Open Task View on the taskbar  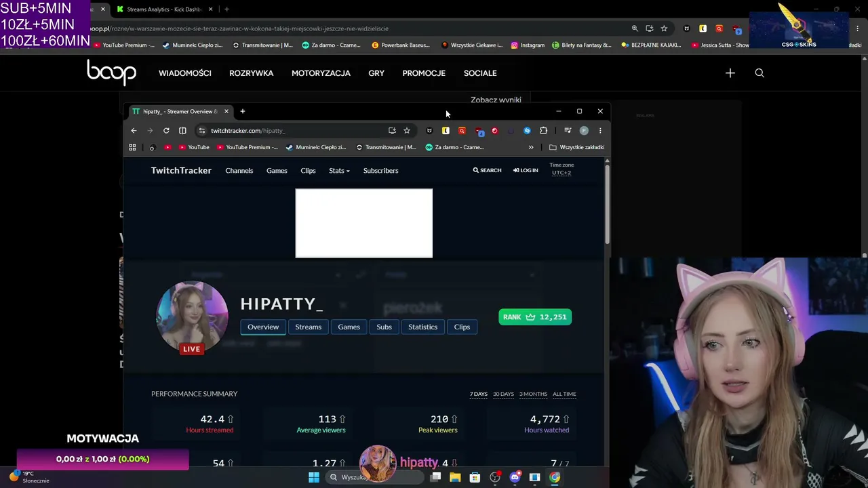[x=435, y=477]
